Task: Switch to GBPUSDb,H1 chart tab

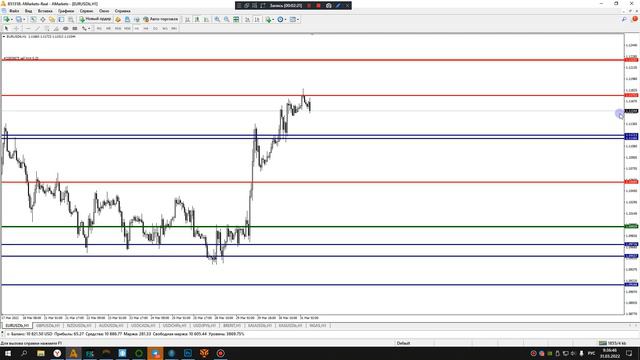Action: 48,326
